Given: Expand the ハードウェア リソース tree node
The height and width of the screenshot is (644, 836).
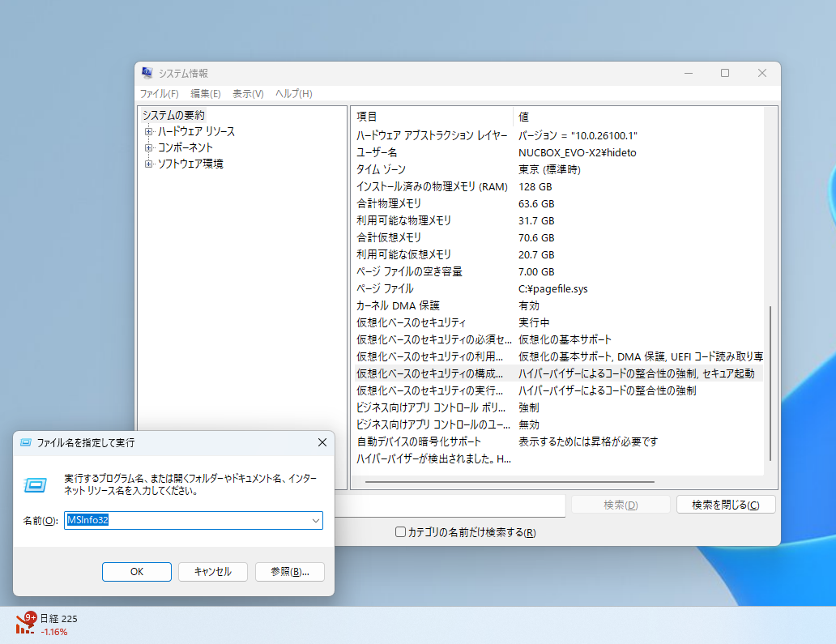Looking at the screenshot, I should coord(147,131).
